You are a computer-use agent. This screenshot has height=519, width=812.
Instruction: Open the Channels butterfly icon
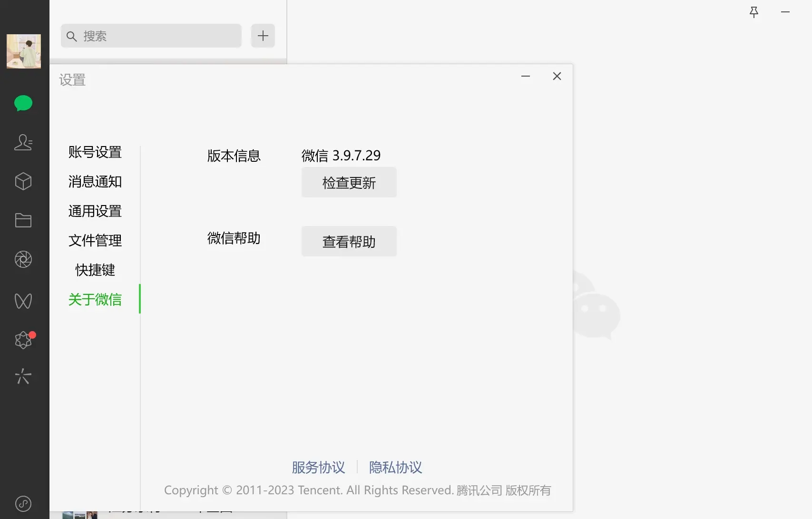[23, 301]
